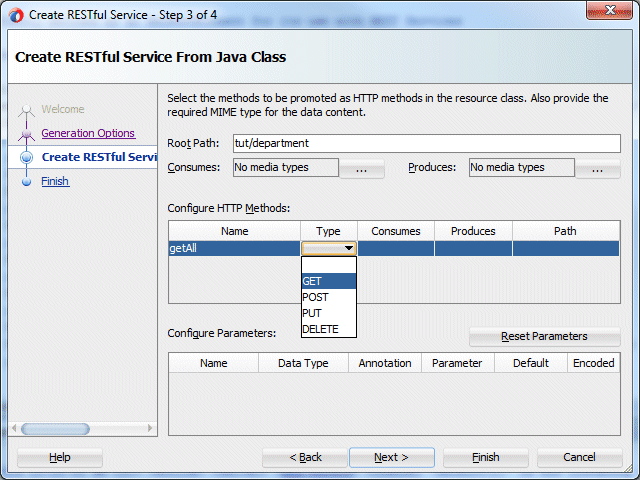Open Help for this wizard

[x=60, y=457]
